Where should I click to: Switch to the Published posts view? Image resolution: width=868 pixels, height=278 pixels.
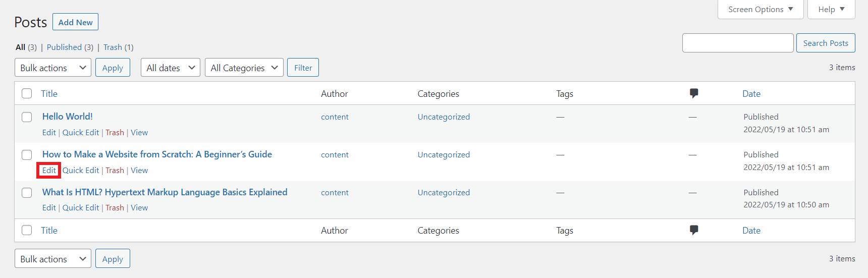click(64, 47)
